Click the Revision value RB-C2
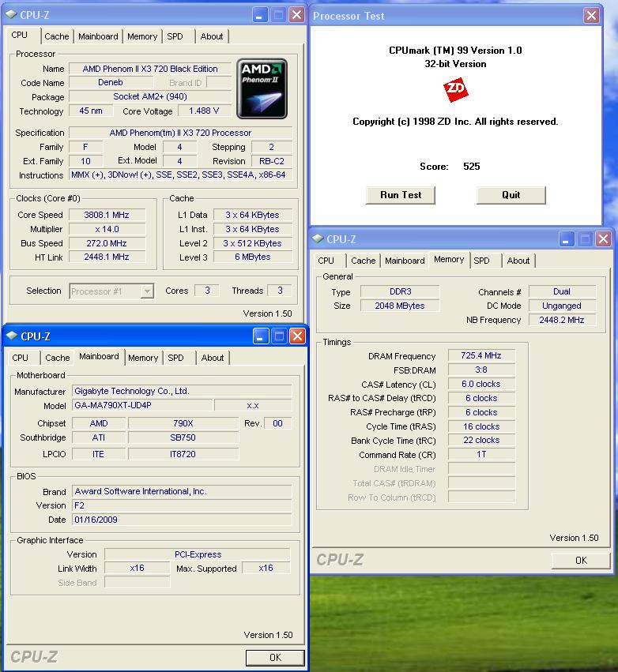Image resolution: width=618 pixels, height=672 pixels. coord(272,161)
